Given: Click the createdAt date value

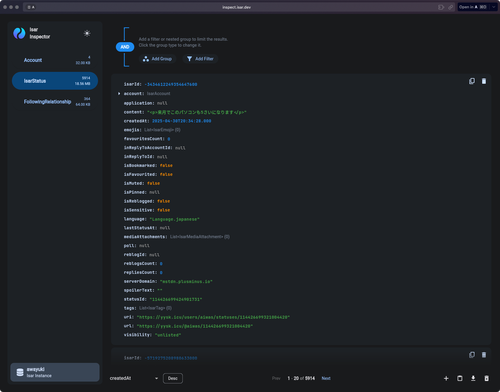Looking at the screenshot, I should [182, 121].
